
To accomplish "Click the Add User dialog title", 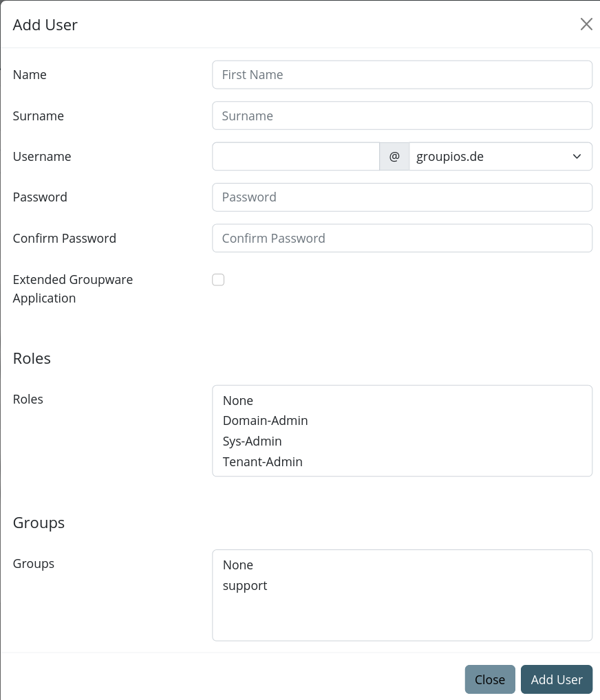I will point(45,24).
